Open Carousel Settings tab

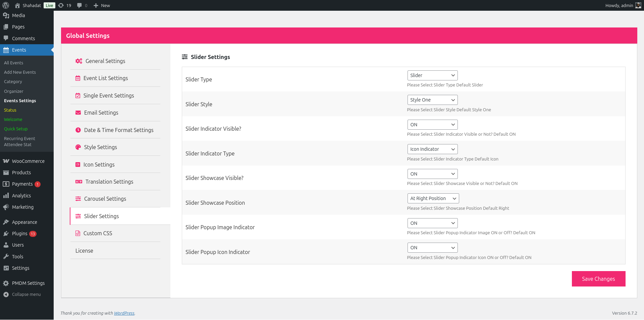[x=115, y=199]
